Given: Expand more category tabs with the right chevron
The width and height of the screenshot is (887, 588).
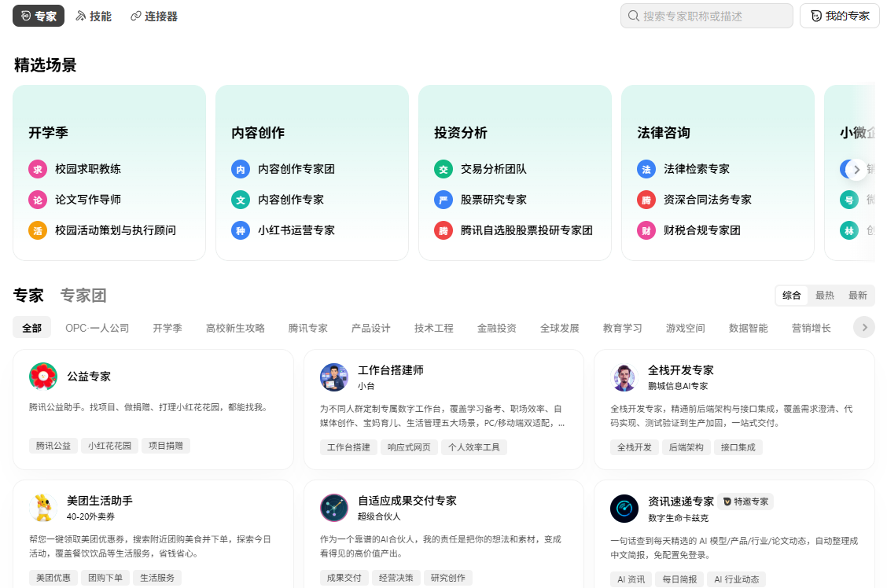Looking at the screenshot, I should [x=864, y=327].
